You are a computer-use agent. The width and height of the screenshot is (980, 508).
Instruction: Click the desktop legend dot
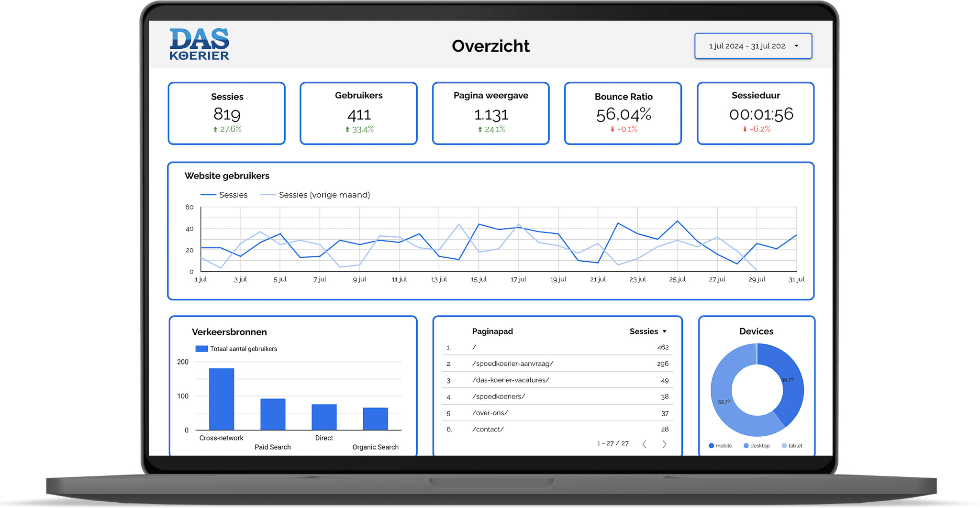coord(746,446)
